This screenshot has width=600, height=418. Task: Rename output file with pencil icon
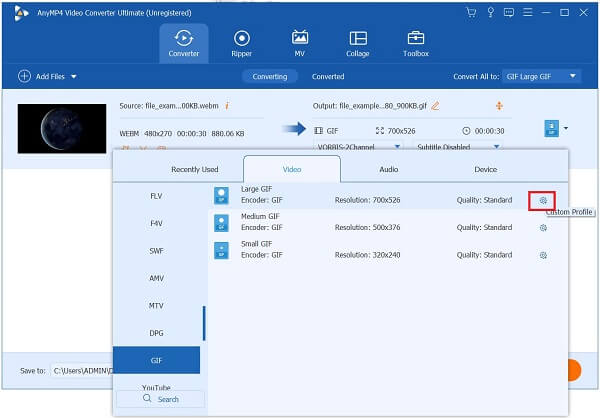click(435, 106)
